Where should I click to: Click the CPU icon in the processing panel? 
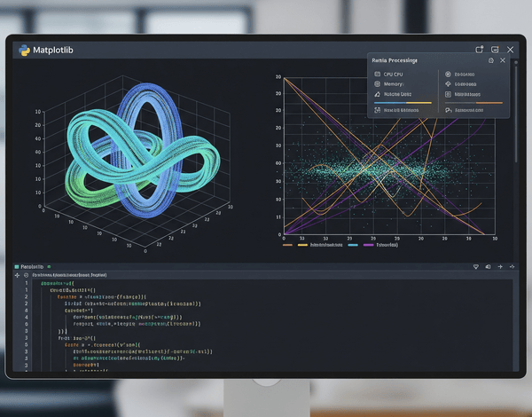tap(377, 75)
